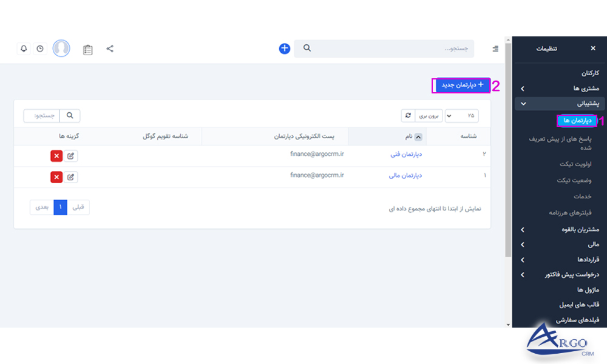
Task: Open the notifications bell icon
Action: click(24, 49)
